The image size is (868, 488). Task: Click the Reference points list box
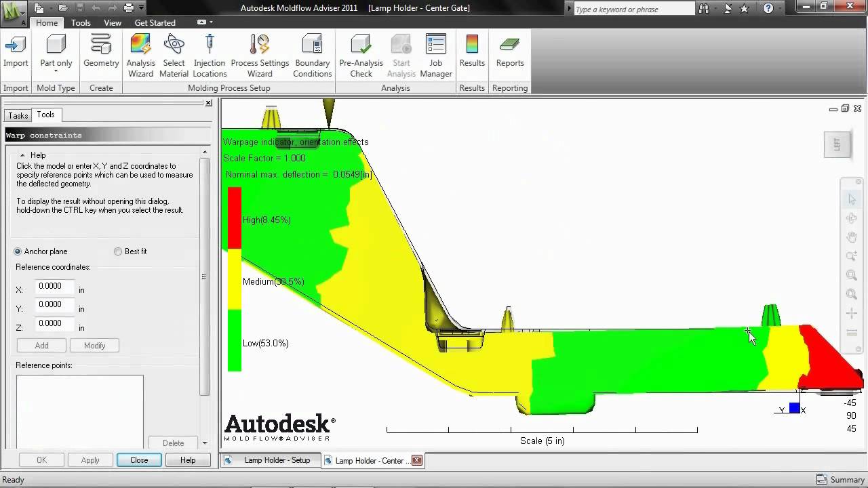click(79, 412)
